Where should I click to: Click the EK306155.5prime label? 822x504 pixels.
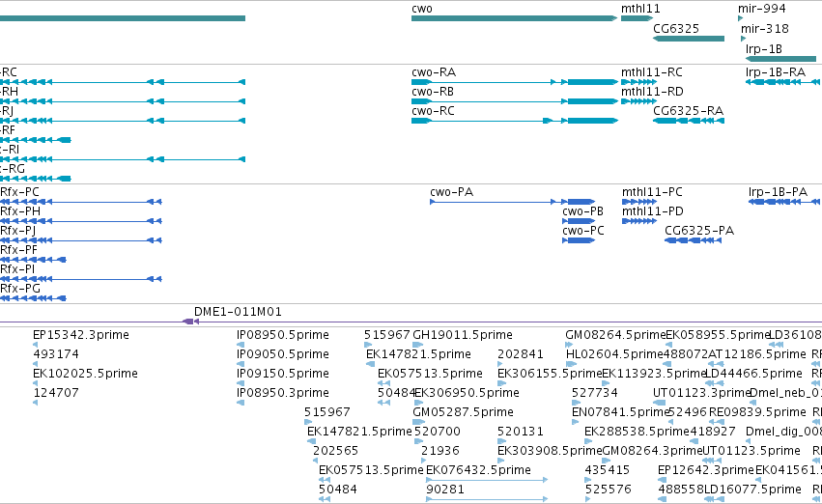550,374
